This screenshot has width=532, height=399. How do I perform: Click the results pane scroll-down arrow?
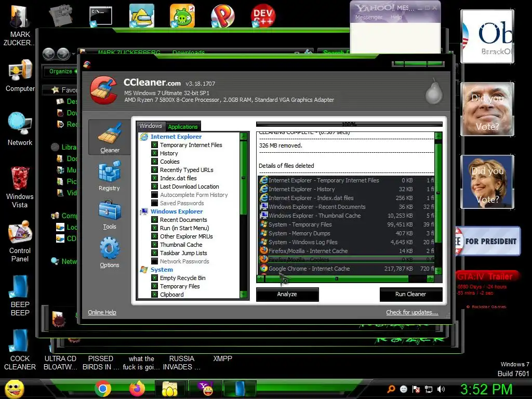tap(438, 270)
